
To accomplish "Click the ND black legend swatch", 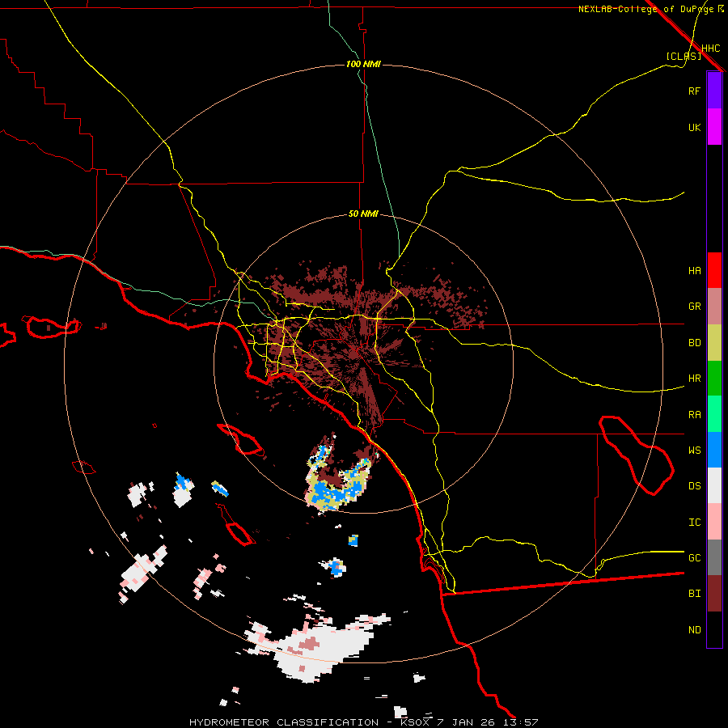I will point(714,629).
